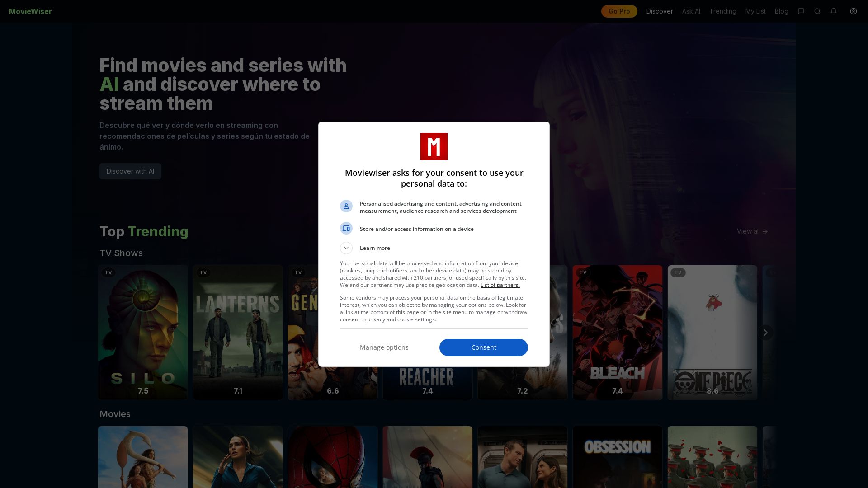Open the Blog link
This screenshot has width=868, height=488.
tap(782, 11)
